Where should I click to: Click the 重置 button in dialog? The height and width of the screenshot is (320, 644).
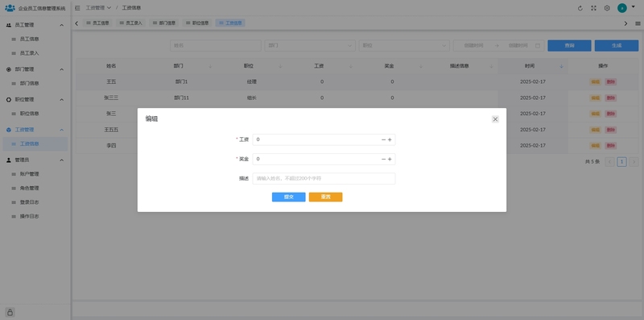click(326, 197)
